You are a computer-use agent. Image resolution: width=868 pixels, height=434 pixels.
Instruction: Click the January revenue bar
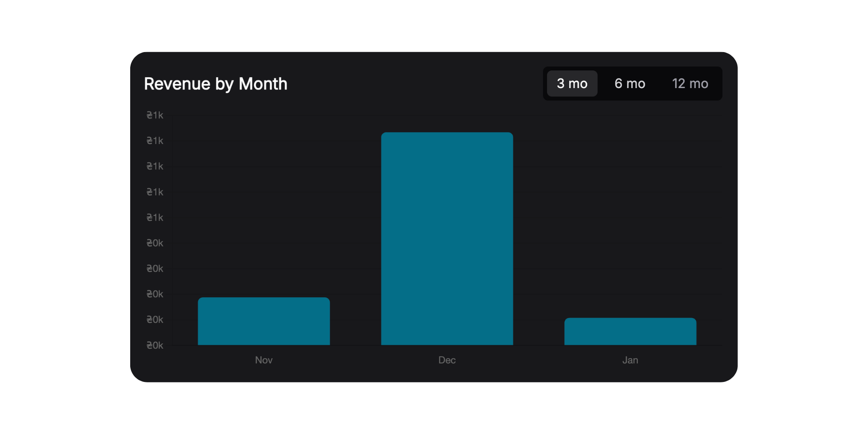(630, 332)
